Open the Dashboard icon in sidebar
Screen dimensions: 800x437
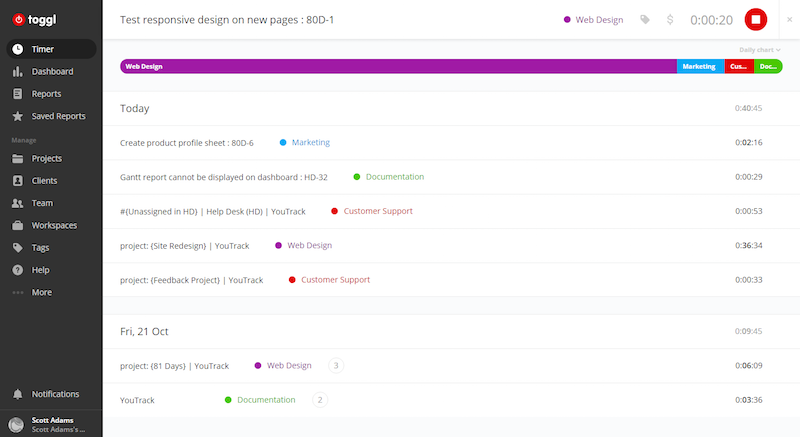pyautogui.click(x=18, y=72)
